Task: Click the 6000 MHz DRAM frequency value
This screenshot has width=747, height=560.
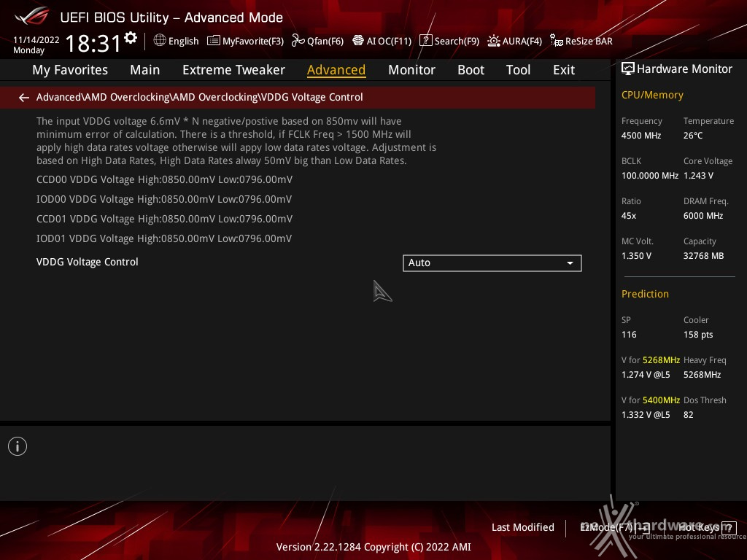Action: (x=703, y=216)
